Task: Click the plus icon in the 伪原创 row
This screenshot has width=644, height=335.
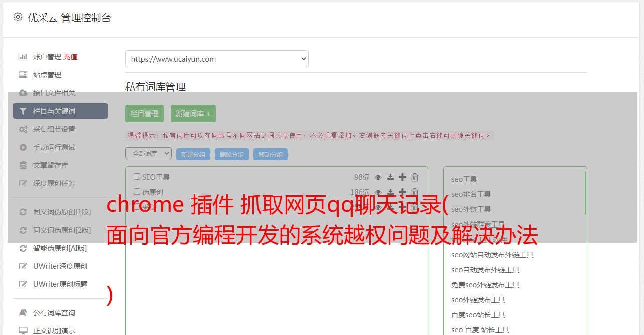Action: pos(402,192)
